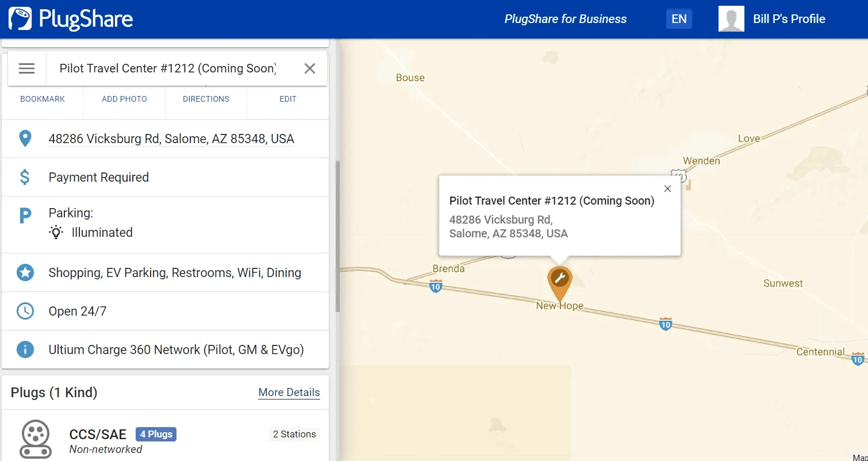Select the Open 24/7 text
Screen dimensions: 868x461
[x=78, y=311]
